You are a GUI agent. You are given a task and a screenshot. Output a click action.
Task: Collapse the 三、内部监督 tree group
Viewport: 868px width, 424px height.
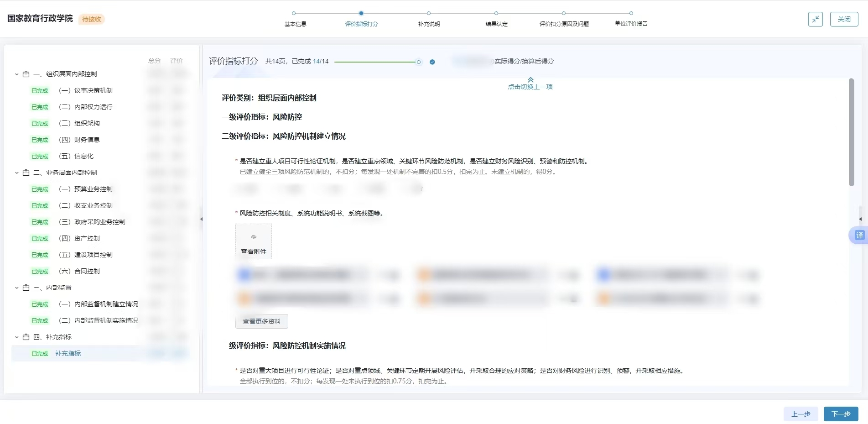pyautogui.click(x=17, y=288)
